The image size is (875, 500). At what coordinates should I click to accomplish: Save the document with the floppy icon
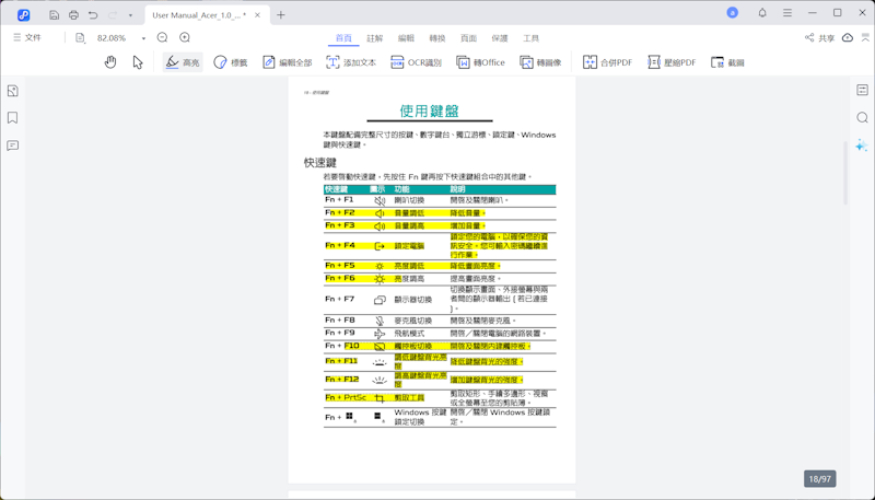pos(54,15)
